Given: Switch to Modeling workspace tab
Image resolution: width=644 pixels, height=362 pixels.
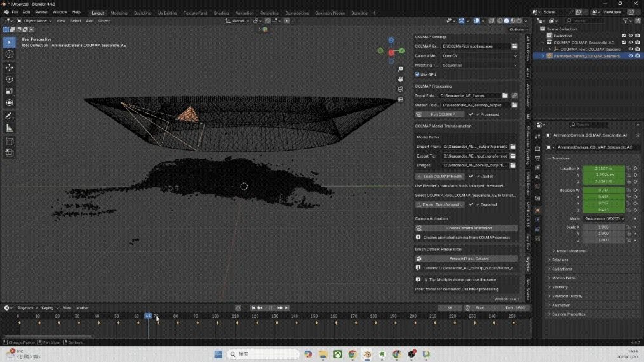Looking at the screenshot, I should pos(119,13).
